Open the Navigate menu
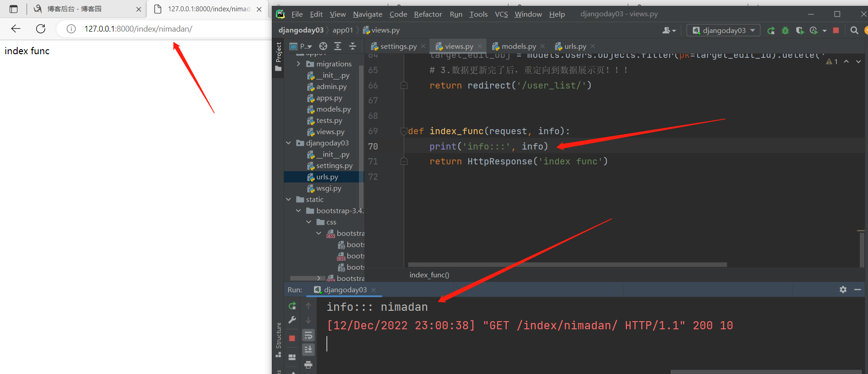Image resolution: width=868 pixels, height=374 pixels. coord(368,14)
